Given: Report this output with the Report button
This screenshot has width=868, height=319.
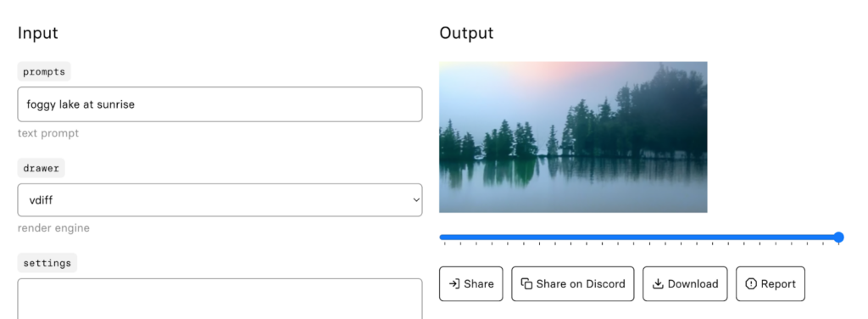Looking at the screenshot, I should pos(770,283).
